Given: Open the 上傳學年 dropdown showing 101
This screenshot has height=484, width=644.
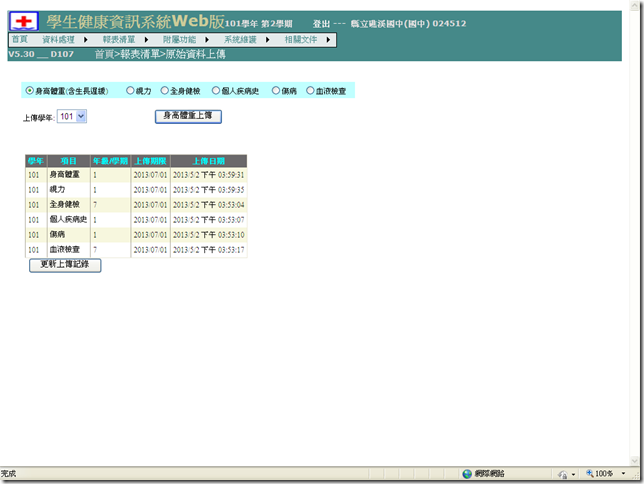Looking at the screenshot, I should [72, 117].
